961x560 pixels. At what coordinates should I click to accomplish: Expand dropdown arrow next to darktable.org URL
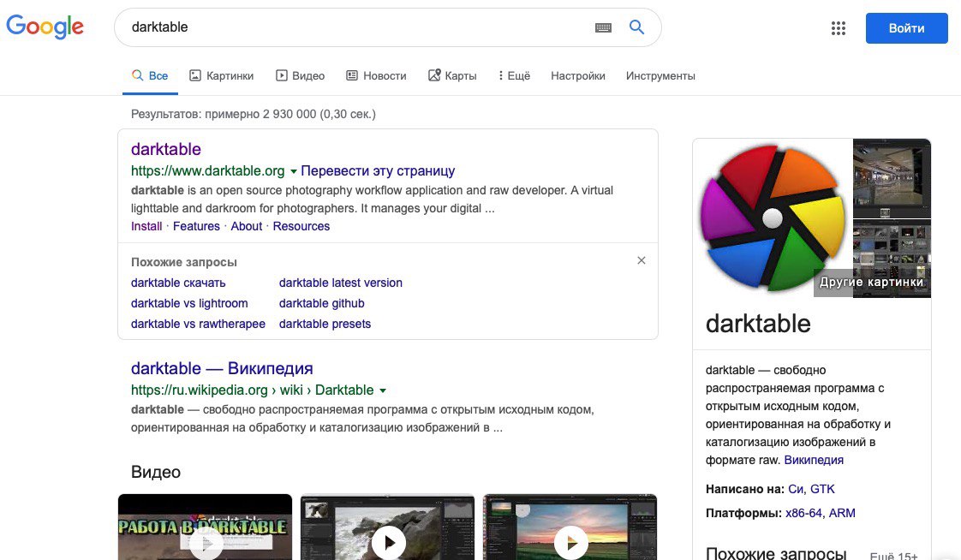click(x=293, y=171)
